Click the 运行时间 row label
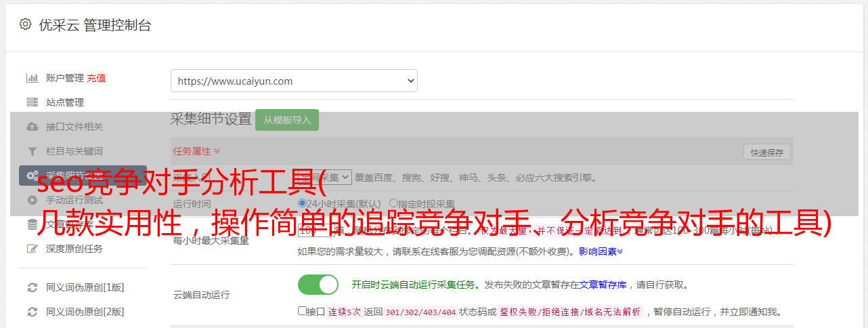This screenshot has width=868, height=328. 192,203
